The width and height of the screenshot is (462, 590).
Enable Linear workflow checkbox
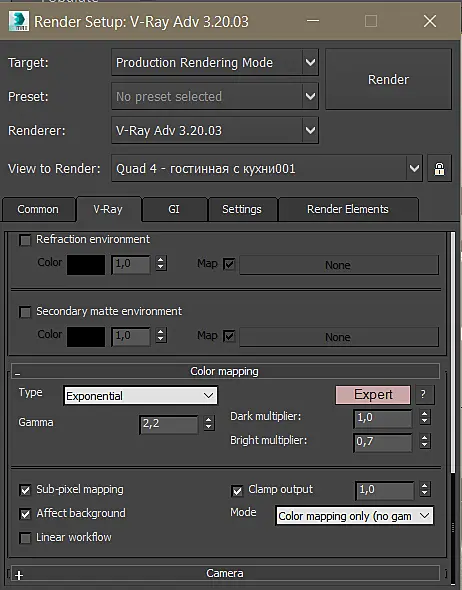click(x=25, y=538)
